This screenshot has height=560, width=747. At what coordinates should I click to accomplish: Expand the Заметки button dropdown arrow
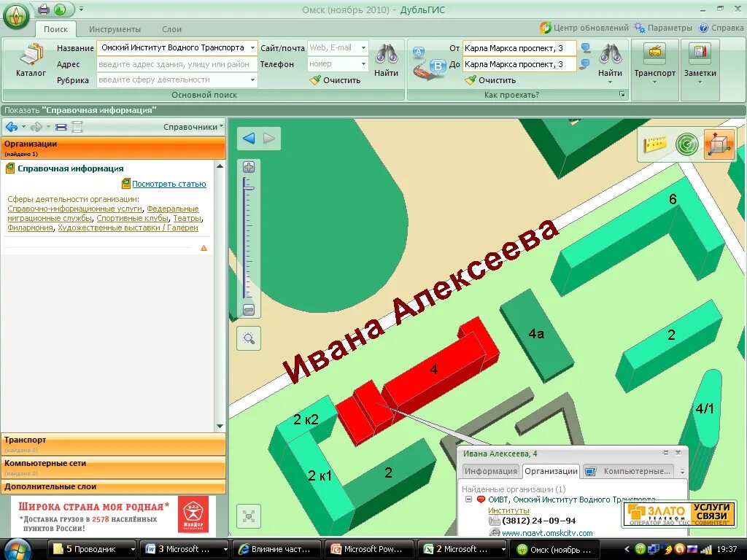pos(700,83)
